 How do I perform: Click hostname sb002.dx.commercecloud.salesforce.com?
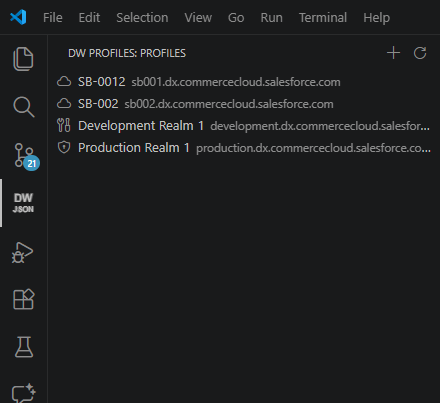(x=229, y=104)
